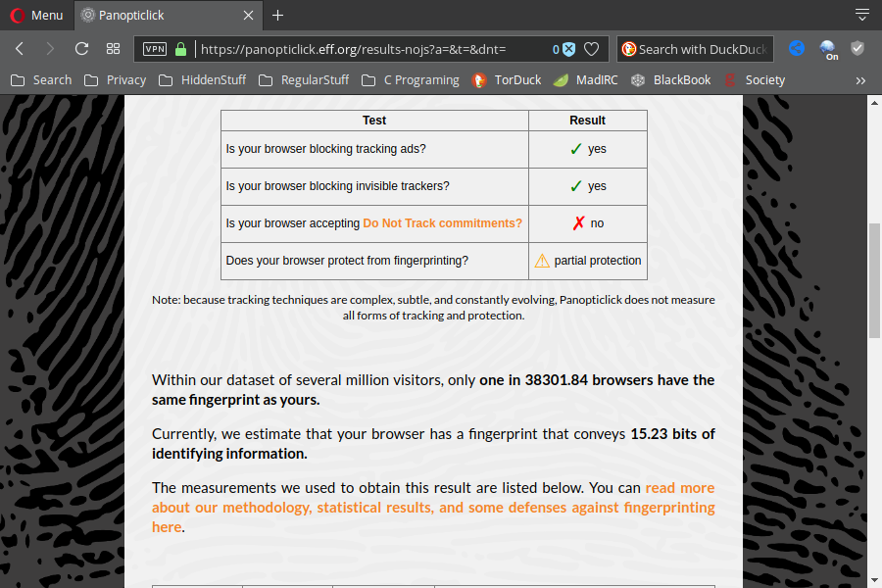Click the address bar URL field

[x=371, y=49]
